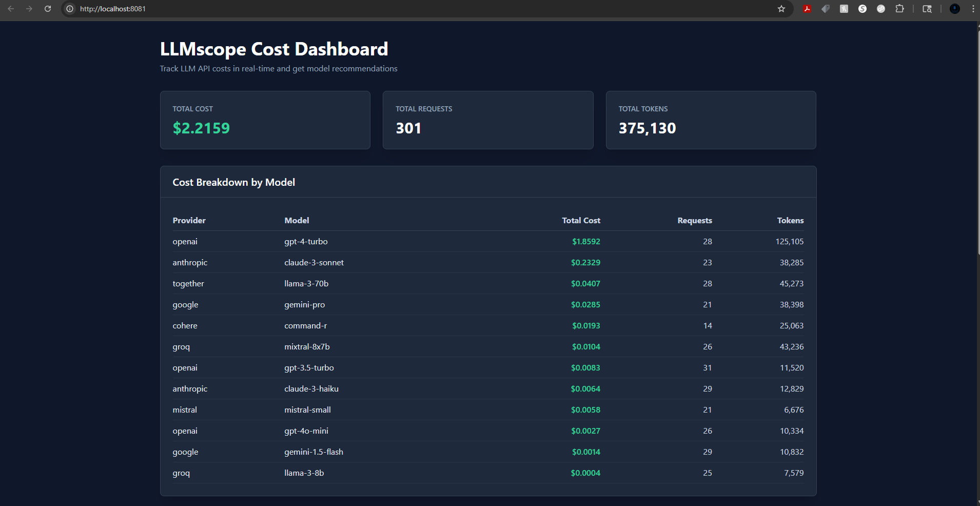Click the Total Requests value 301
This screenshot has height=506, width=980.
point(408,128)
